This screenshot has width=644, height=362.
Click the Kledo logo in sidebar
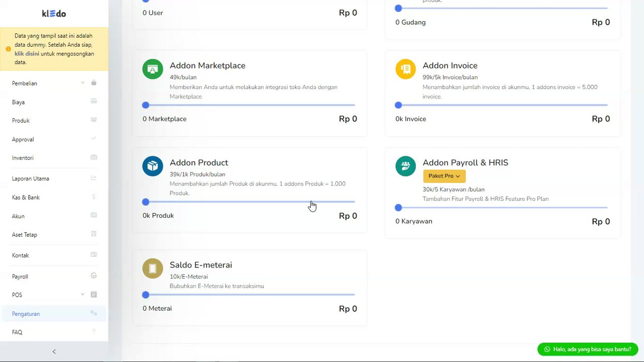[x=54, y=14]
